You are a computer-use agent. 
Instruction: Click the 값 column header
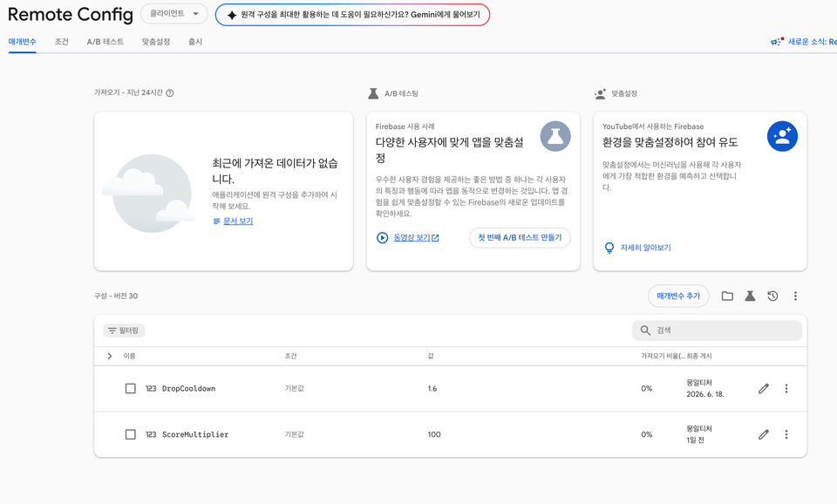point(430,356)
